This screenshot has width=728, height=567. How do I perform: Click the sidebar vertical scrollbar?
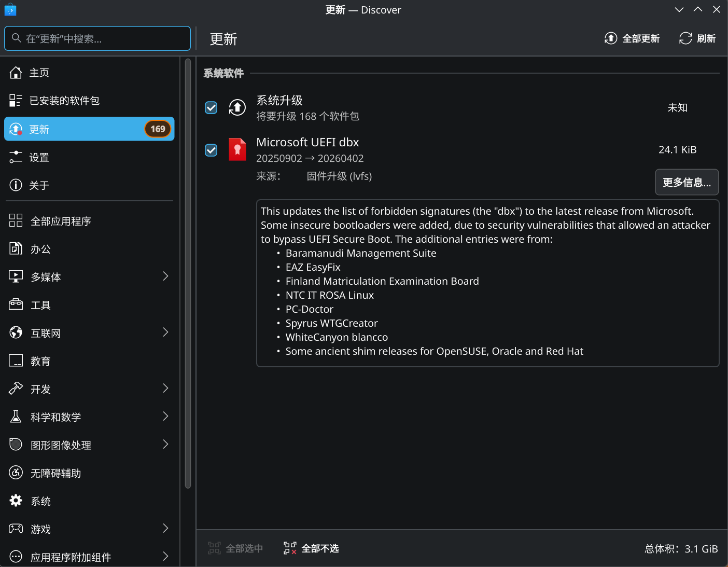tap(188, 273)
